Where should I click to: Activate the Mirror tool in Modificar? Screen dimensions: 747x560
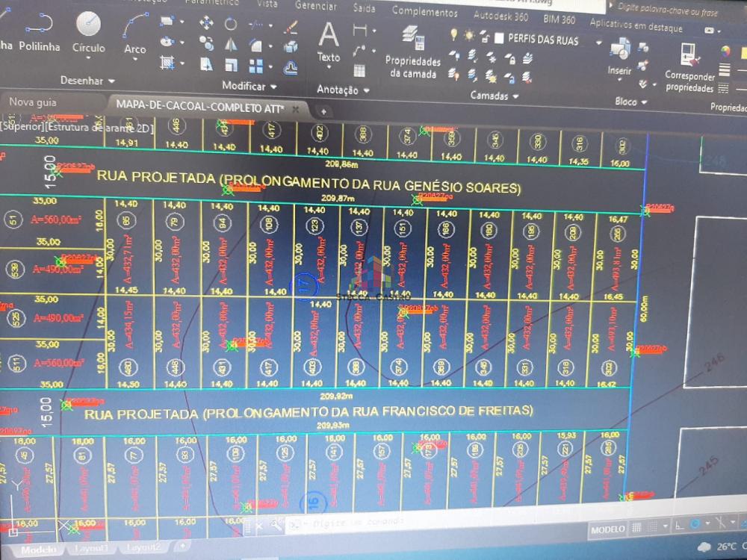click(231, 44)
